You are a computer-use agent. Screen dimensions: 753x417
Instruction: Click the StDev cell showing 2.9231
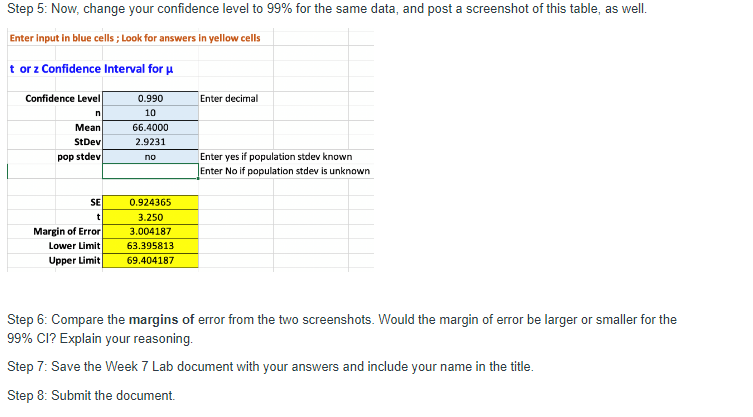coord(150,142)
